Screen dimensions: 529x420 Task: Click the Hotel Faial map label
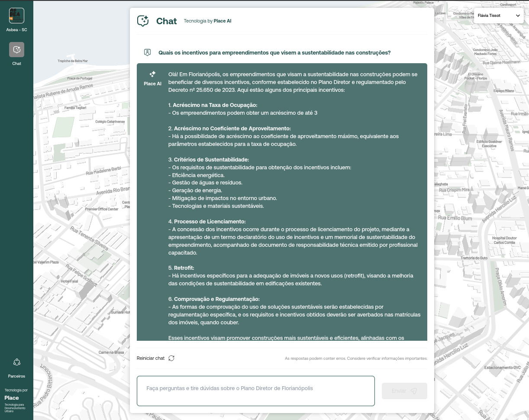tap(69, 281)
